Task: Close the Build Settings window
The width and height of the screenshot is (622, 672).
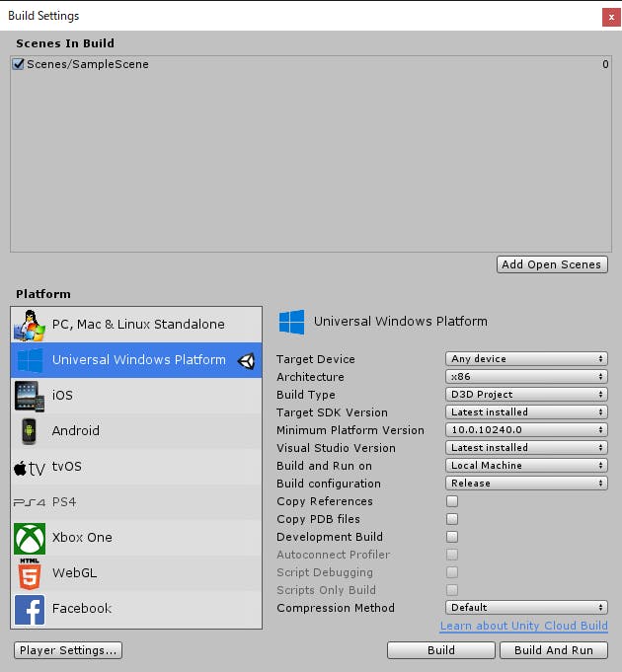Action: pos(611,18)
